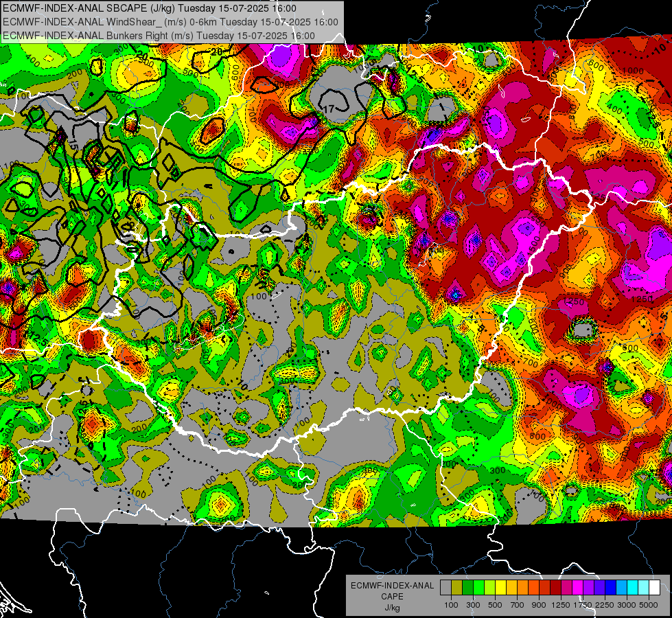This screenshot has width=672, height=618.
Task: Click the legend CAPE label
Action: [x=392, y=597]
